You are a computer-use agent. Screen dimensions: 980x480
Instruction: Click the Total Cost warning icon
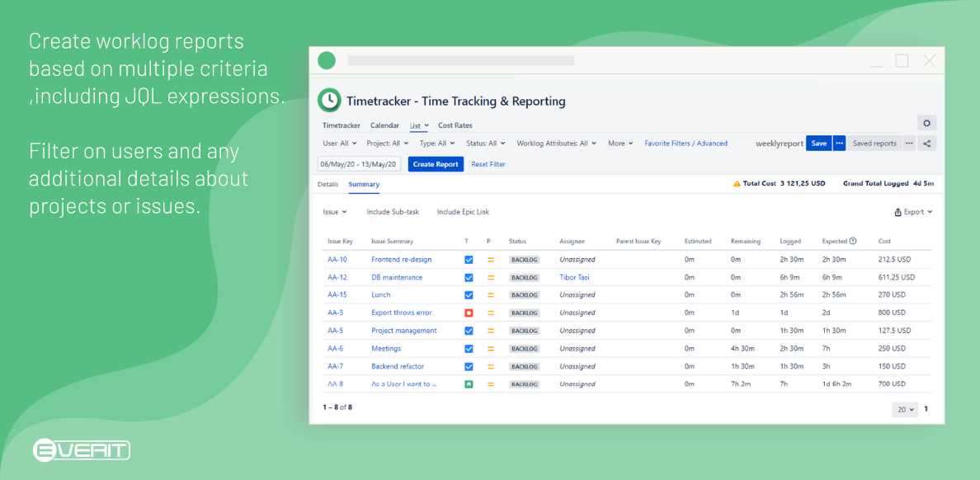tap(737, 185)
